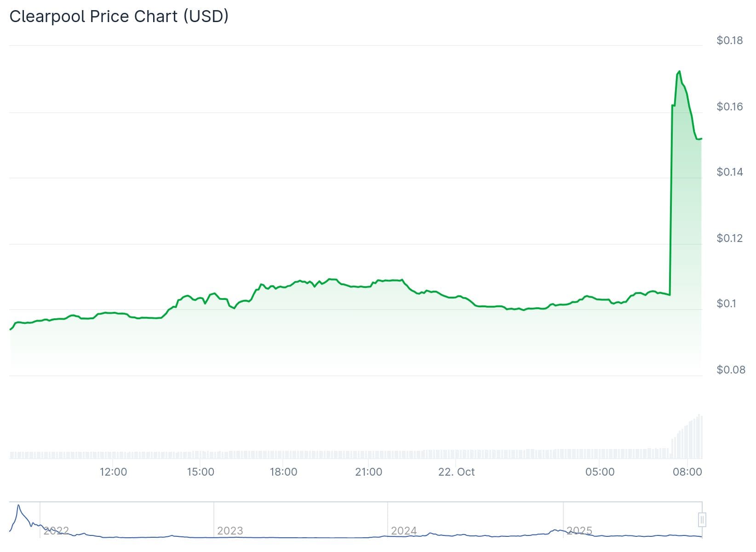Click the $0.08 price axis label
The height and width of the screenshot is (552, 756).
730,370
